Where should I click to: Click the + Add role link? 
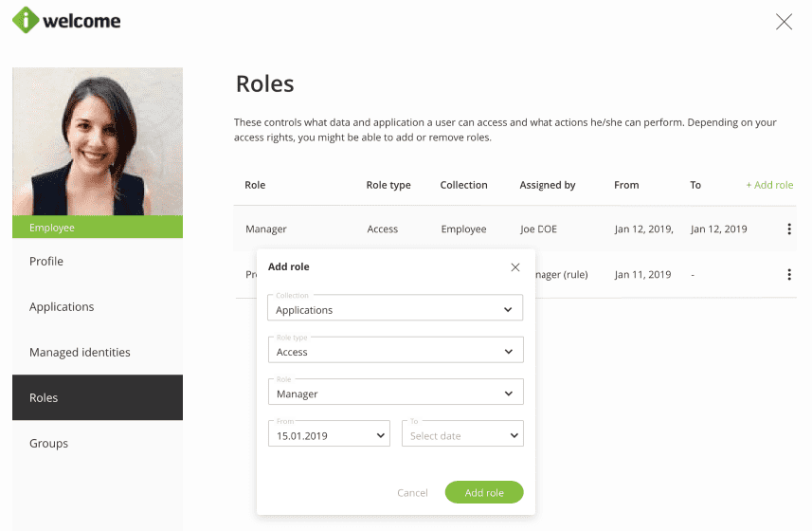coord(769,185)
